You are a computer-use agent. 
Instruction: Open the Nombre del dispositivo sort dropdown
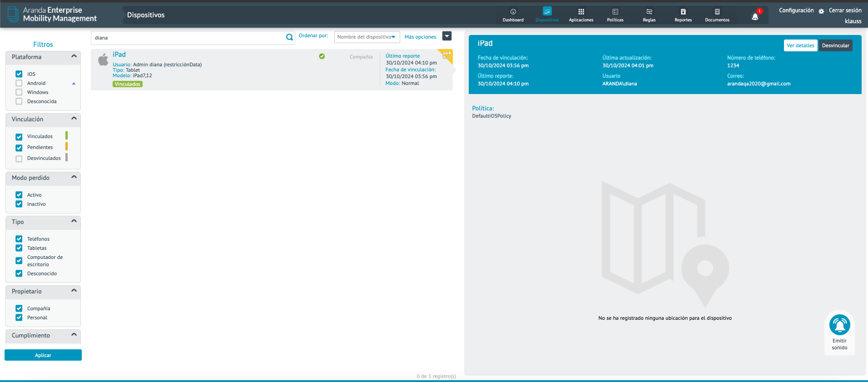pyautogui.click(x=367, y=37)
